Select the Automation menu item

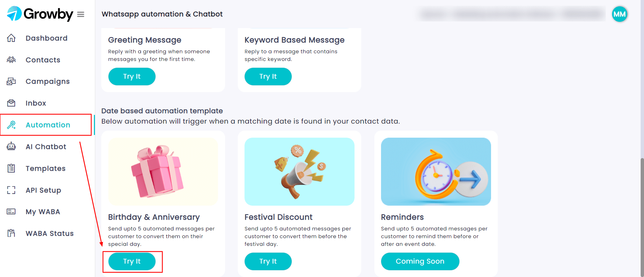click(x=46, y=125)
